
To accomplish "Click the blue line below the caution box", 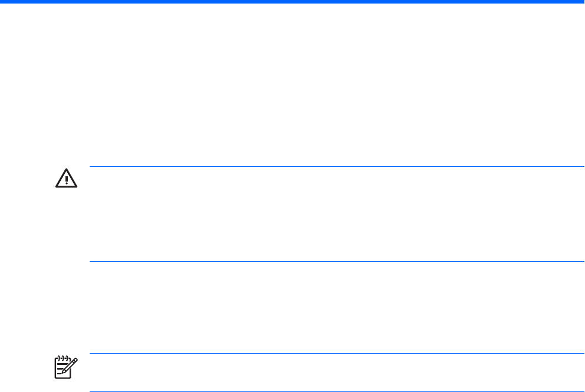I will click(x=336, y=261).
